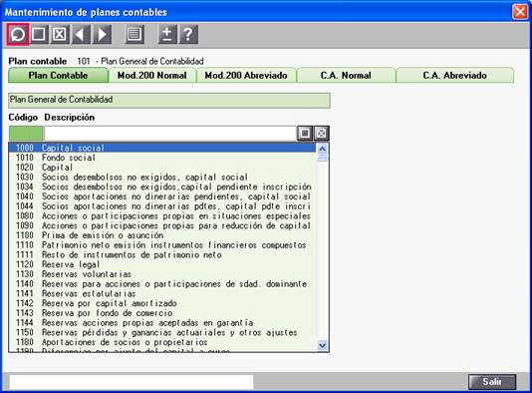
Task: Click the list scrollbar thumb
Action: point(323,158)
